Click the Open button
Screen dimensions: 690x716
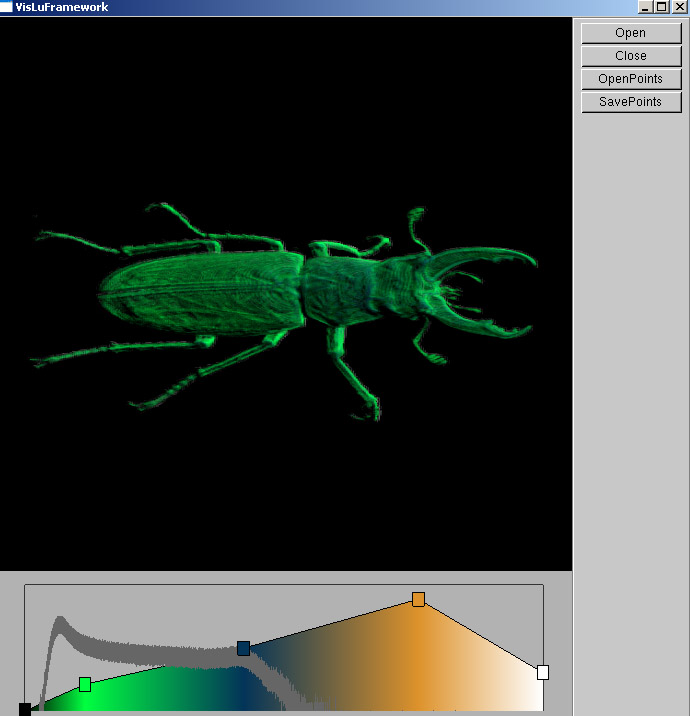(x=630, y=33)
